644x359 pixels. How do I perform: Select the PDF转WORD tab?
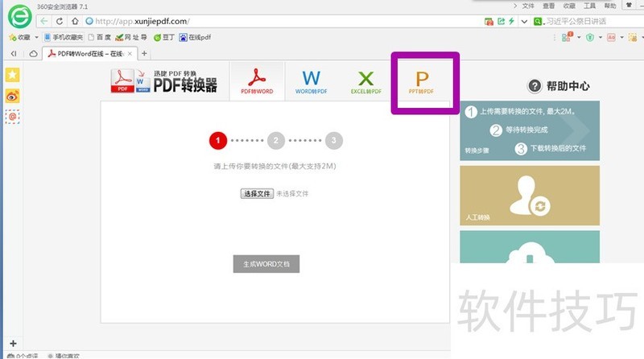(257, 81)
